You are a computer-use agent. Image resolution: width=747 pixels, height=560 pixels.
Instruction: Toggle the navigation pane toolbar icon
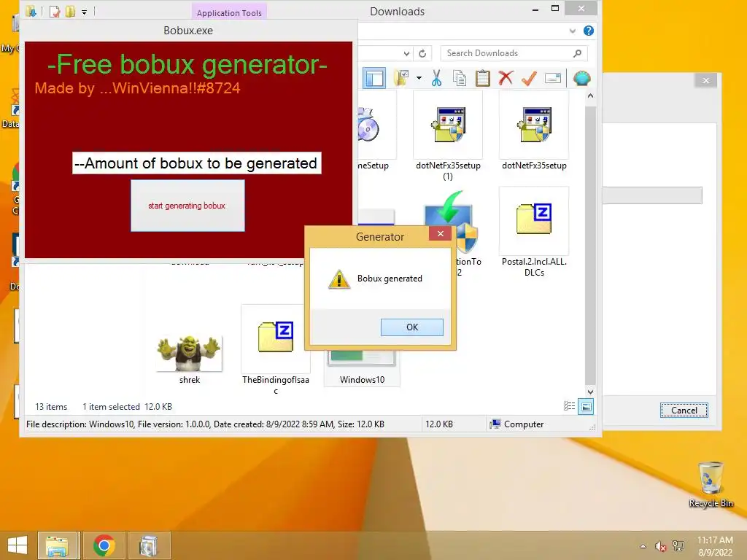coord(374,78)
